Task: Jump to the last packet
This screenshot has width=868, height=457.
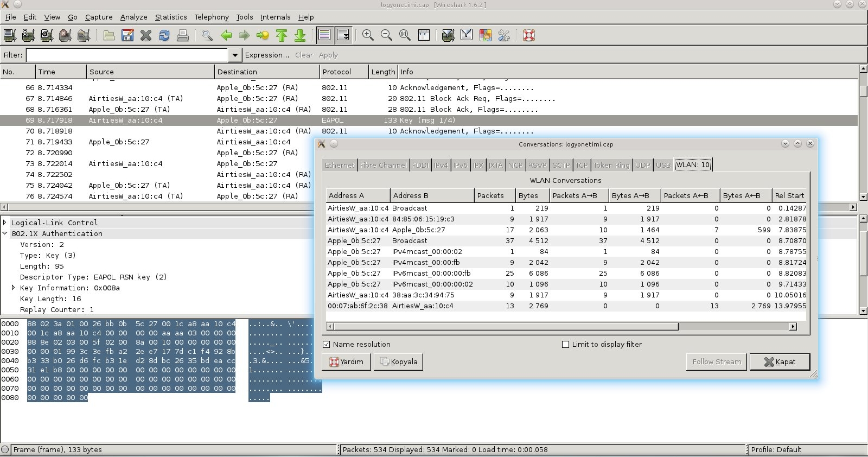Action: tap(300, 35)
